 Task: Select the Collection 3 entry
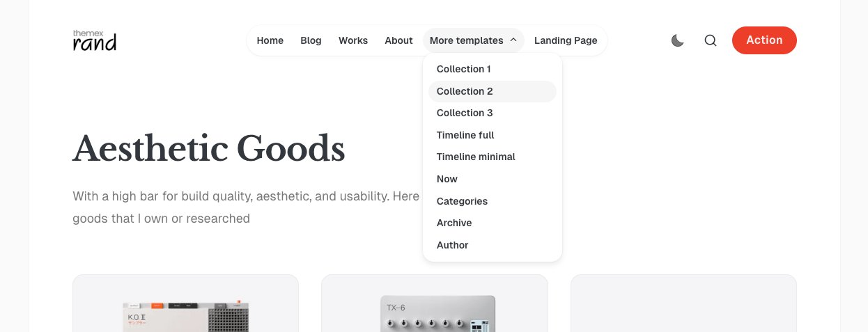[465, 113]
